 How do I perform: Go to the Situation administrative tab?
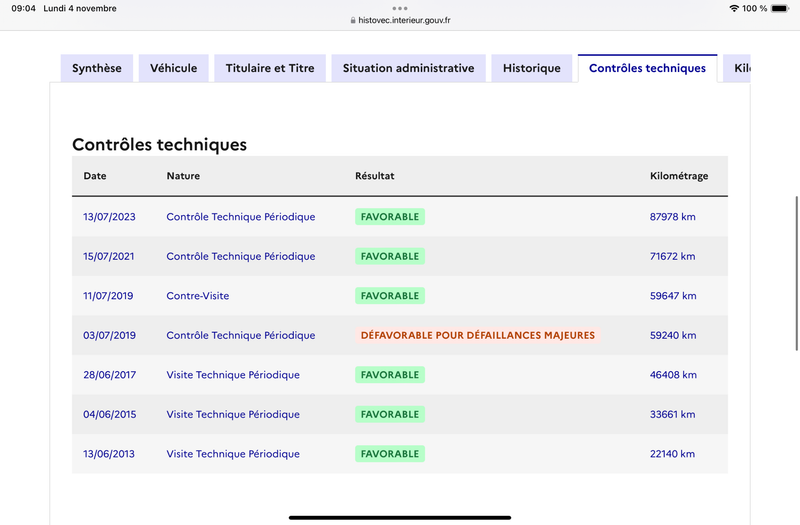tap(408, 68)
